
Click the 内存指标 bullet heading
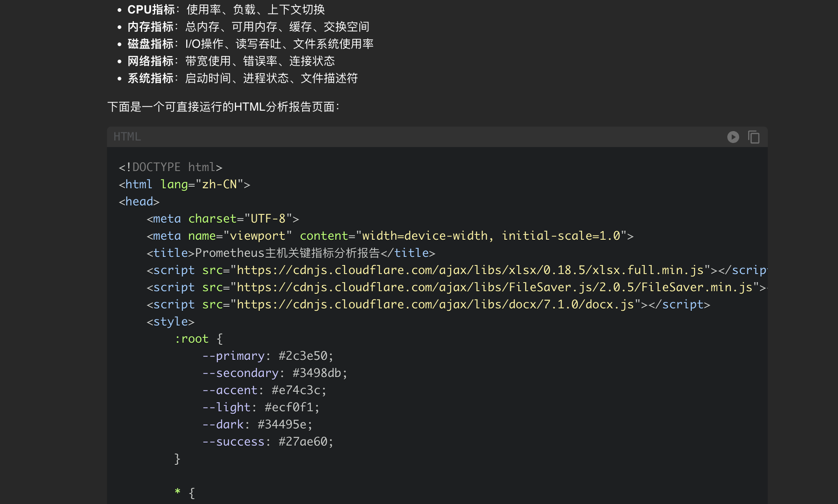[x=151, y=27]
